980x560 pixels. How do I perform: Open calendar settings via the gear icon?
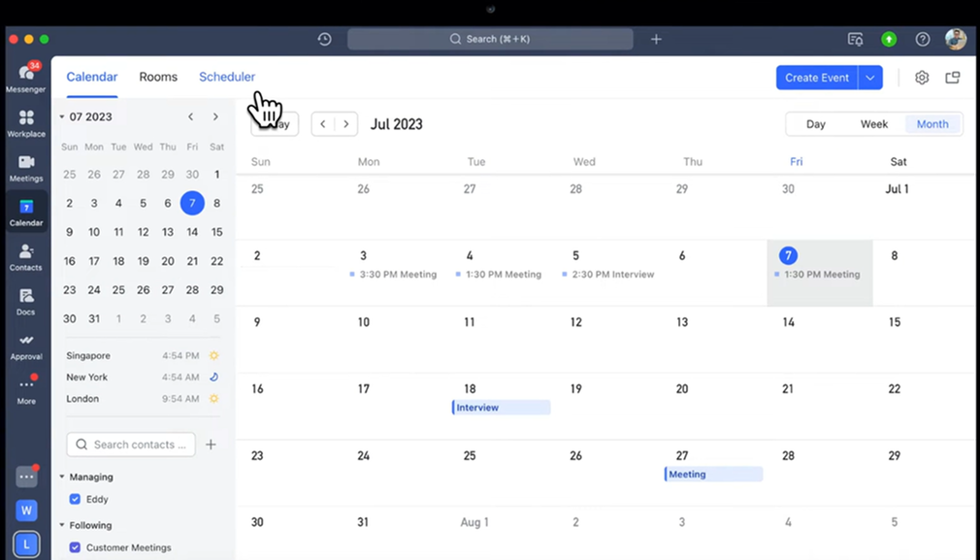(x=921, y=77)
